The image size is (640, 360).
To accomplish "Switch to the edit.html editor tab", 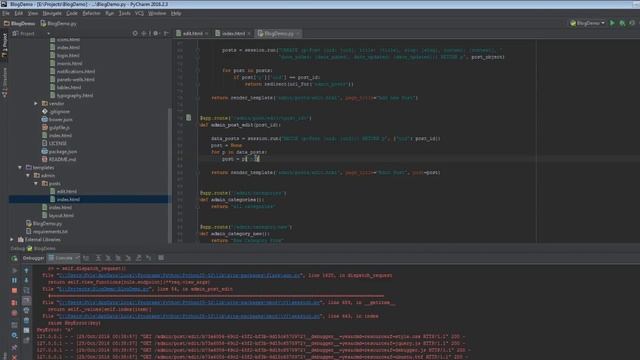I will pos(192,33).
